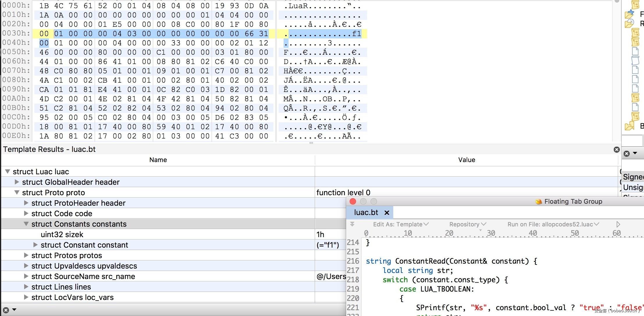644x316 pixels.
Task: Collapse the struct Constants constants node
Action: (x=26, y=224)
